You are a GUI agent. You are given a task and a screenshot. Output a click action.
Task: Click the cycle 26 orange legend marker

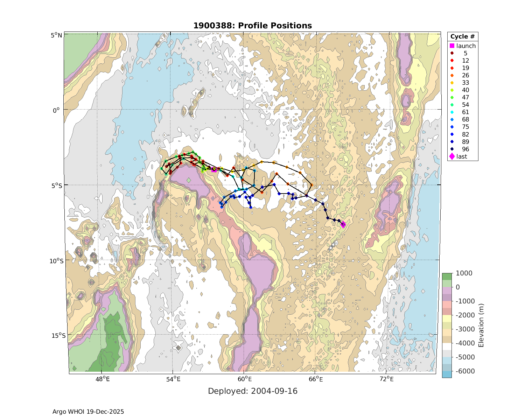(452, 75)
